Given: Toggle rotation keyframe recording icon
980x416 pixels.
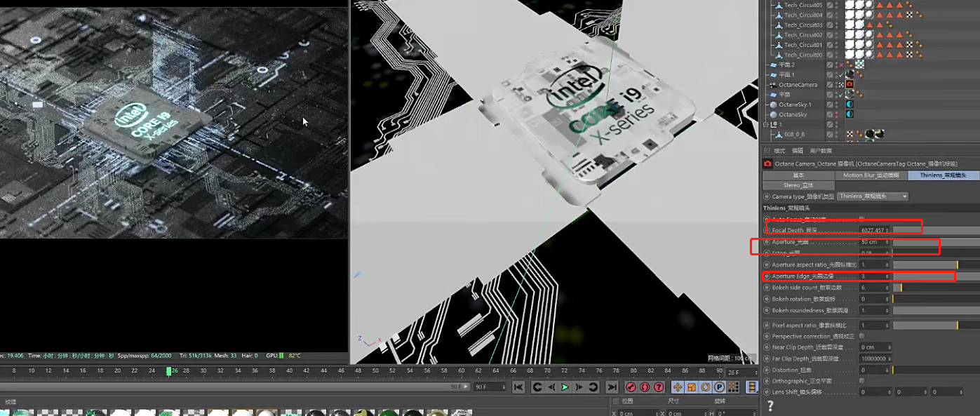Looking at the screenshot, I should point(706,387).
